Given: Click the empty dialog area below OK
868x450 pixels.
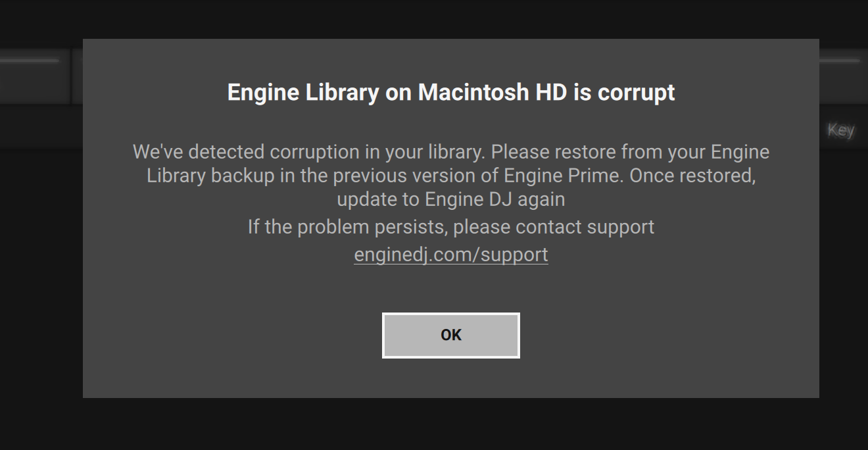Looking at the screenshot, I should coord(451,378).
